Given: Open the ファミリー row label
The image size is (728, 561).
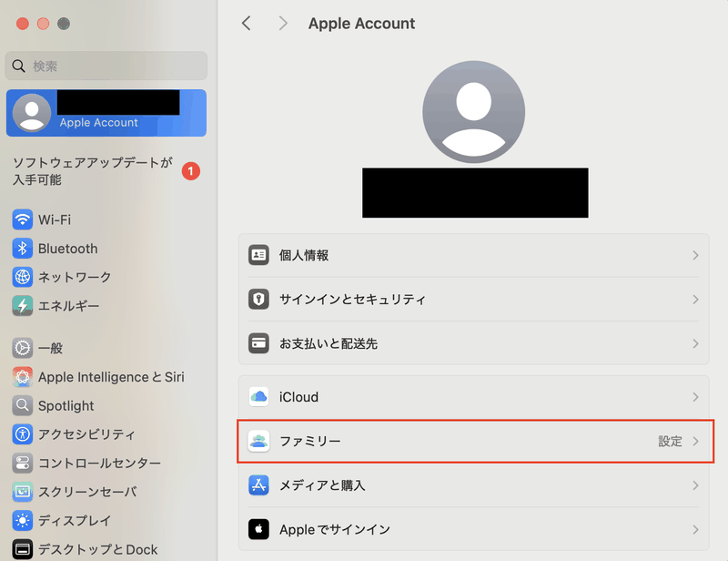Looking at the screenshot, I should pos(310,441).
